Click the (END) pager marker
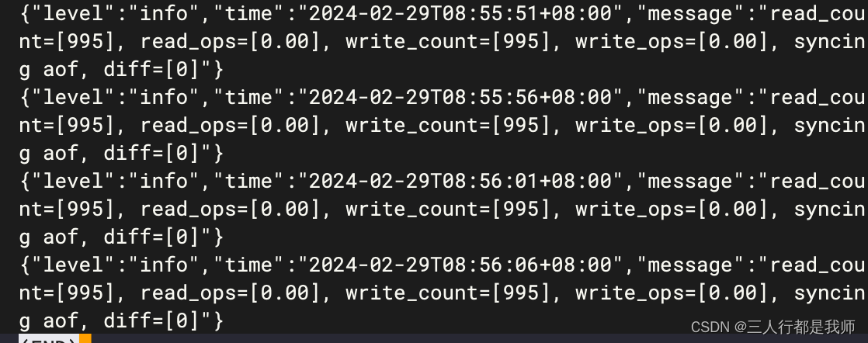Image resolution: width=868 pixels, height=343 pixels. (x=49, y=338)
